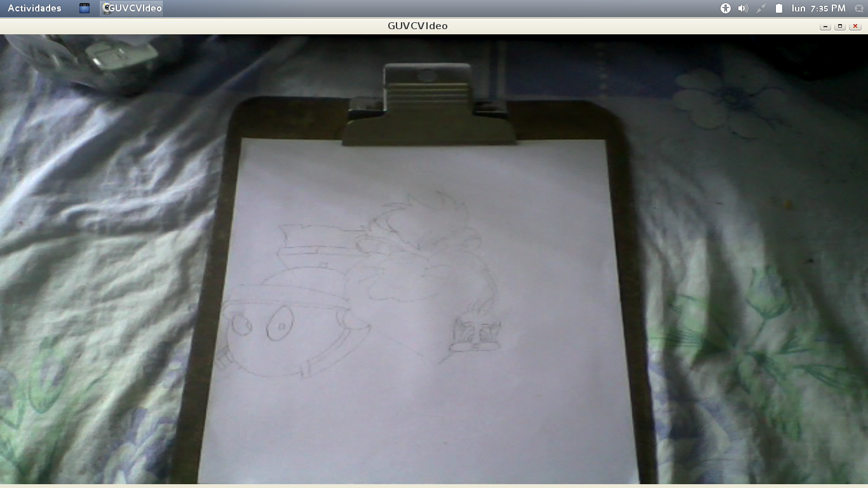Open the Actividades overview
The image size is (868, 488).
tap(34, 8)
